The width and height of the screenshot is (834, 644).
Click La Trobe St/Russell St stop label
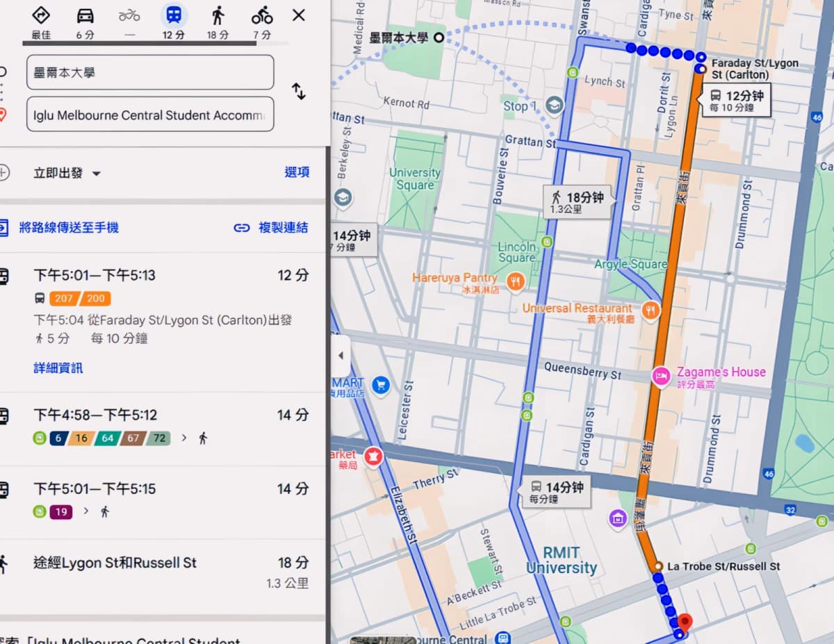click(x=723, y=566)
